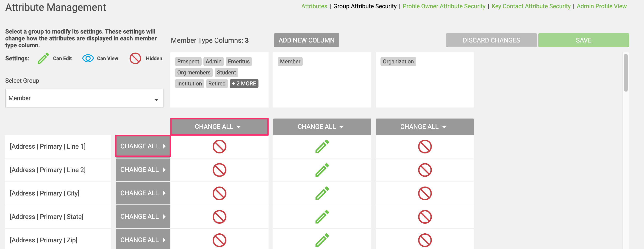Click the Member chip in second column
The image size is (644, 249).
click(290, 62)
